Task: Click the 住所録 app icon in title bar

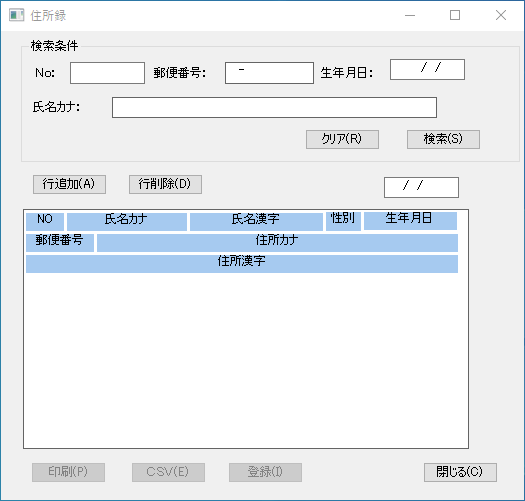Action: (16, 15)
